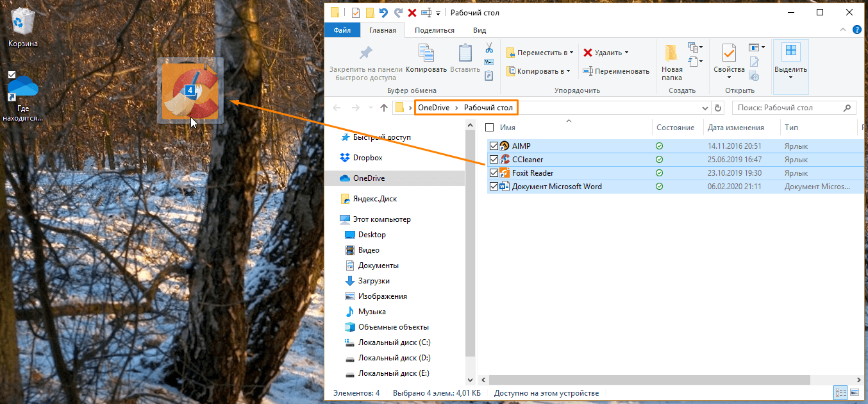Image resolution: width=868 pixels, height=404 pixels.
Task: Select Dropbox in the navigation pane
Action: tap(367, 158)
